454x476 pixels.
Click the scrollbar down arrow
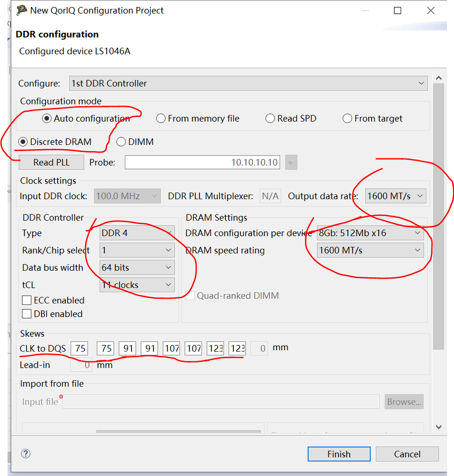point(439,427)
